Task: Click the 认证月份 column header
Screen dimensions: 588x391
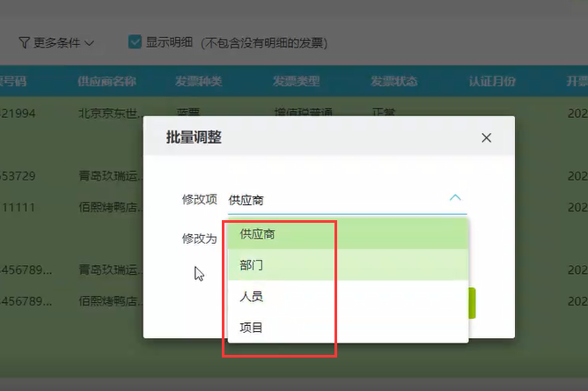Action: [x=492, y=81]
